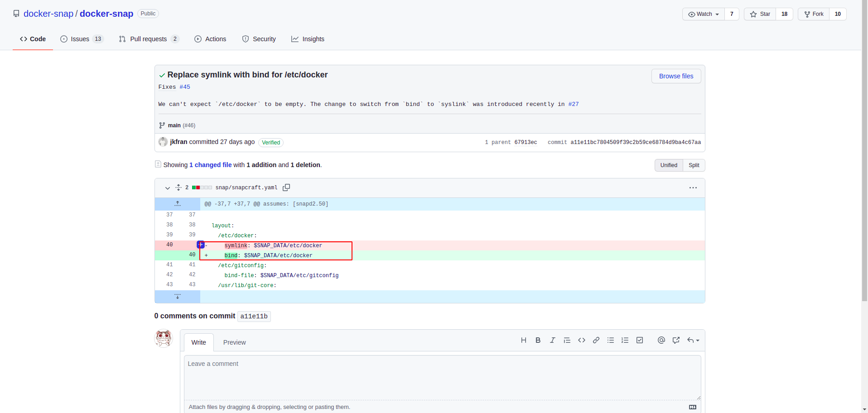Expand diff lines upward
Image resolution: width=868 pixels, height=413 pixels.
tap(178, 204)
